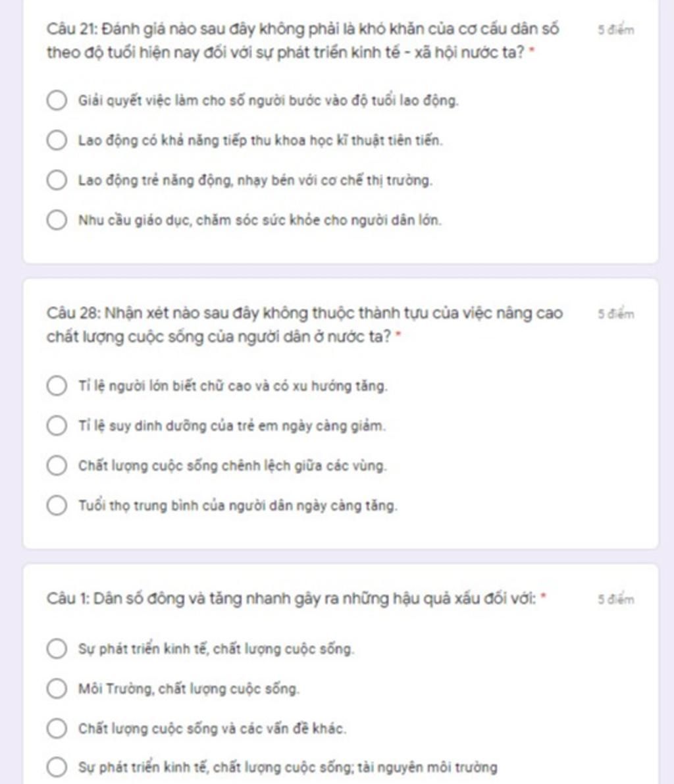Select answer ending in 'tài nguyên môi trường'
This screenshot has height=784, width=674.
tap(57, 768)
